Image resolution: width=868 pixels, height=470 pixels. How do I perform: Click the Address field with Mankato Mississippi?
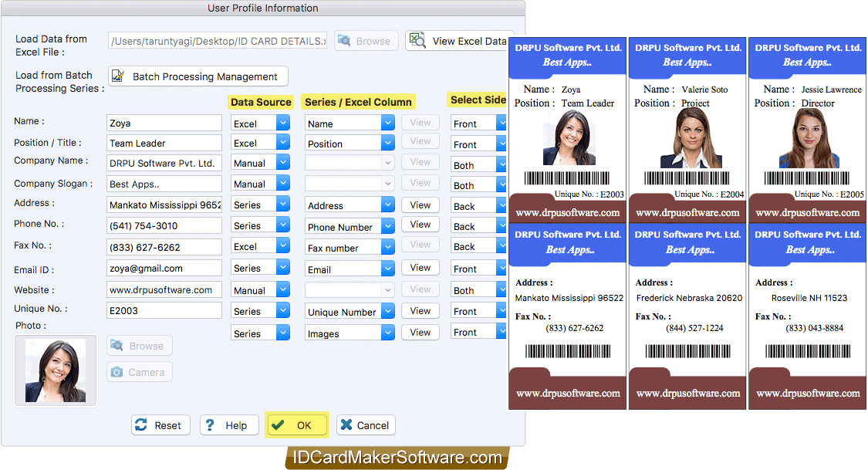[164, 205]
